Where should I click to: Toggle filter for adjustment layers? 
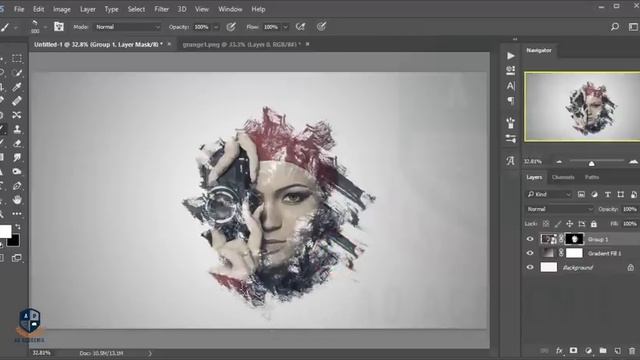coord(594,194)
